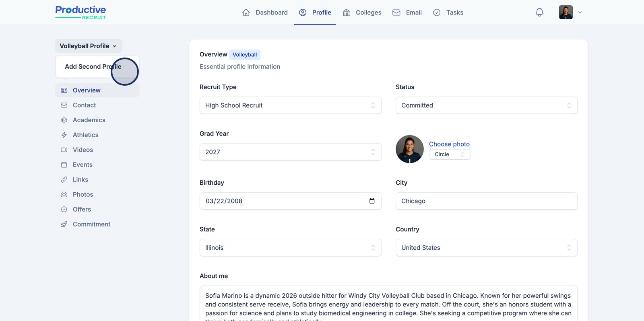Click the Commitment rocket icon in sidebar

tap(64, 224)
